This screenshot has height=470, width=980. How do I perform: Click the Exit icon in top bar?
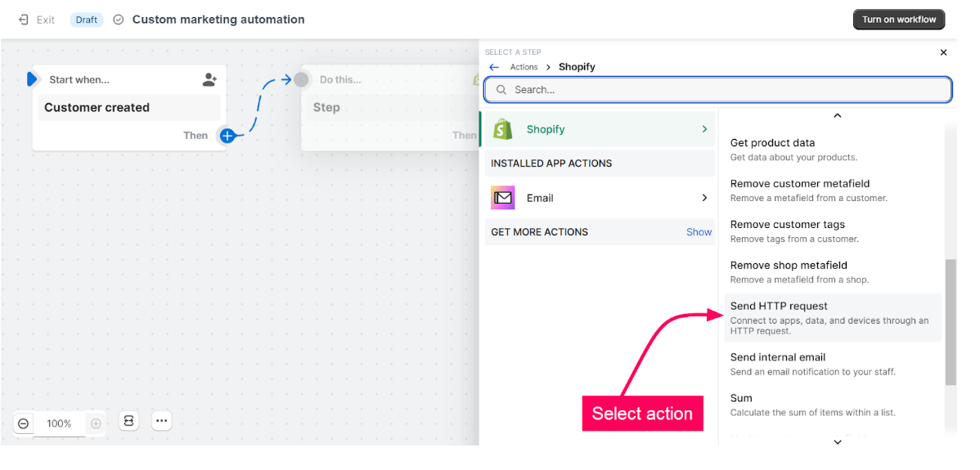(x=23, y=20)
